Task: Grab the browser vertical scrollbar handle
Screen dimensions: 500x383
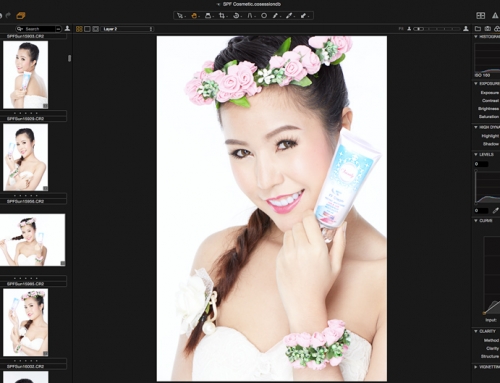Action: click(69, 58)
